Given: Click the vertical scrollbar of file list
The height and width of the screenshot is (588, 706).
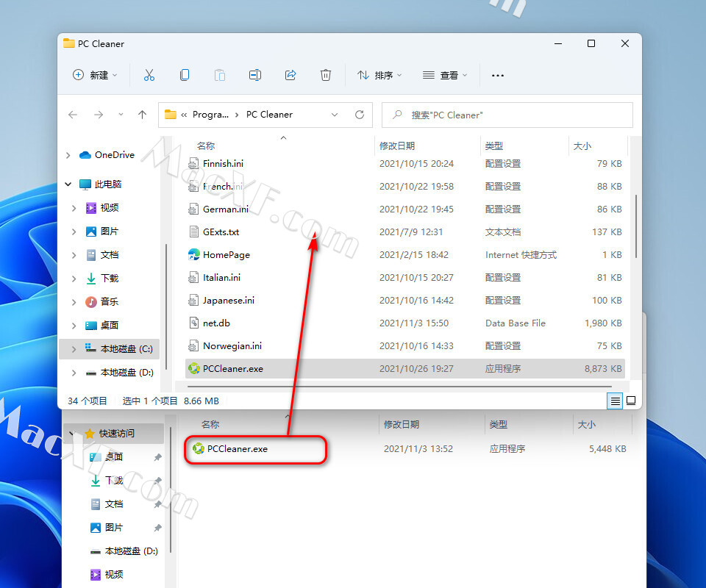Looking at the screenshot, I should (x=635, y=226).
